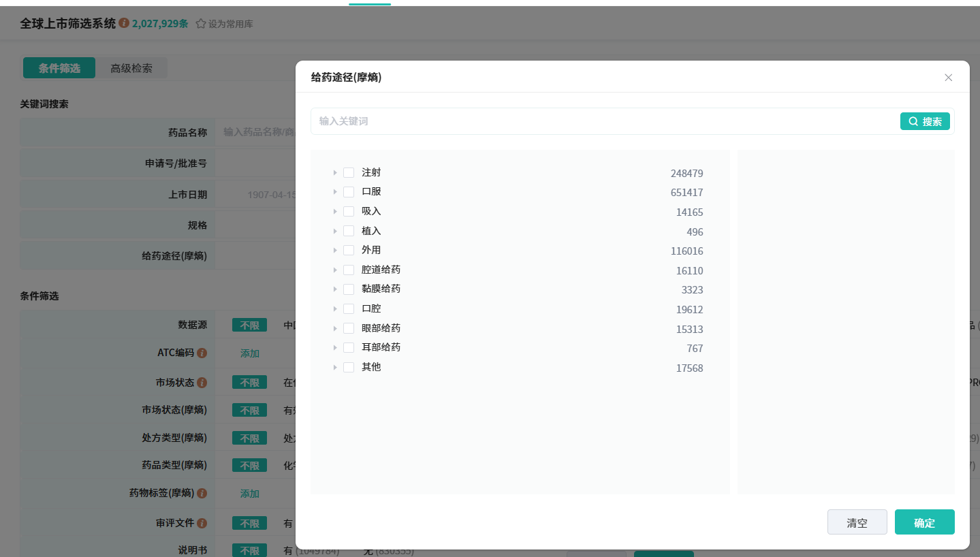Expand the 吸入 tree node arrow
The image size is (980, 557).
[x=334, y=212]
